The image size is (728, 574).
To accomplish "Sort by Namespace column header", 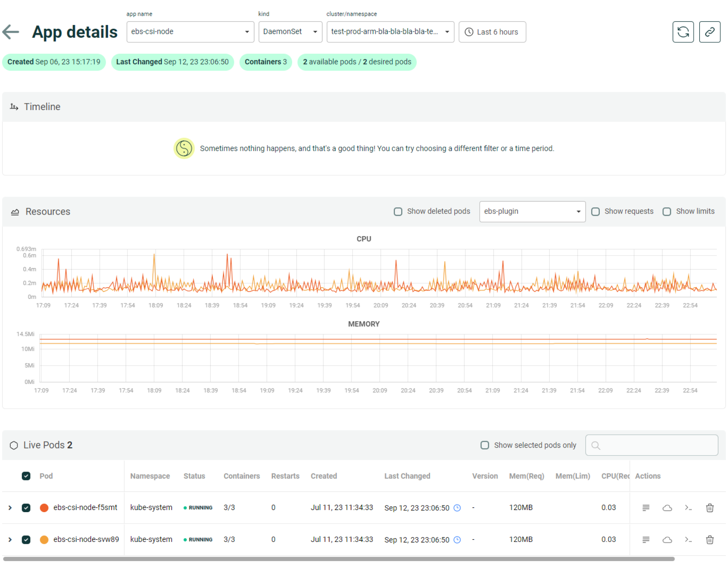I will [150, 476].
